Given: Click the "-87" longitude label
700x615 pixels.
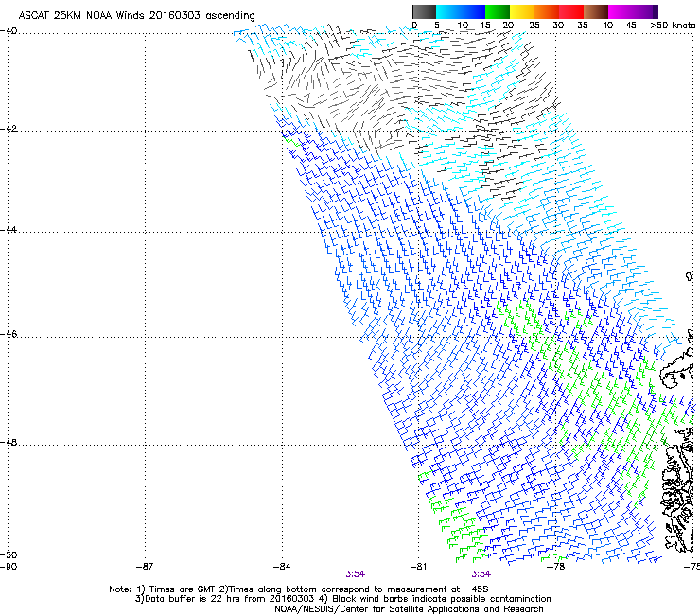Looking at the screenshot, I should click(145, 567).
